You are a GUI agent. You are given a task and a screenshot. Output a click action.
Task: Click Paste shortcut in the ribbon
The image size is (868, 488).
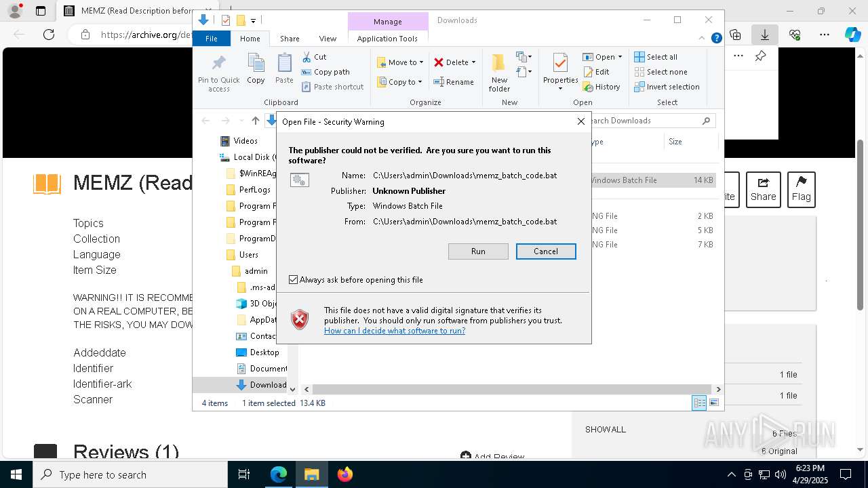tap(333, 87)
